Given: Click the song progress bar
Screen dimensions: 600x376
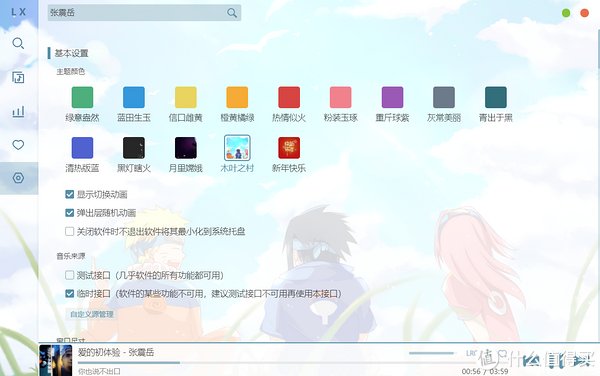Looking at the screenshot, I should coord(268,362).
